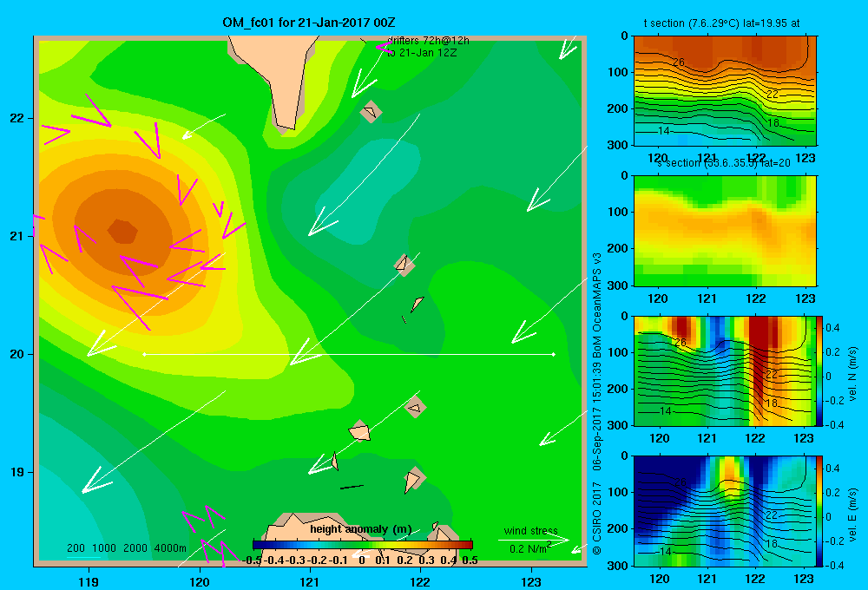Screen dimensions: 868x590
Task: Click the '1000' depth contour legend value
Action: 104,548
